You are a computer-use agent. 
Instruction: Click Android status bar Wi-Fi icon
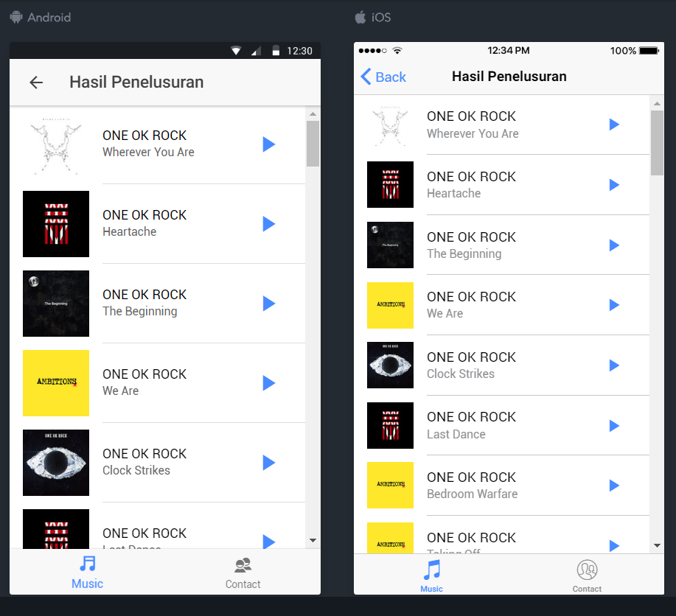coord(236,51)
